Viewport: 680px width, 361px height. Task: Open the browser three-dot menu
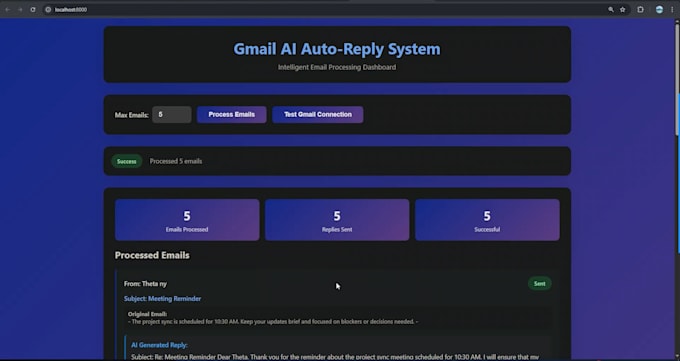pos(672,10)
